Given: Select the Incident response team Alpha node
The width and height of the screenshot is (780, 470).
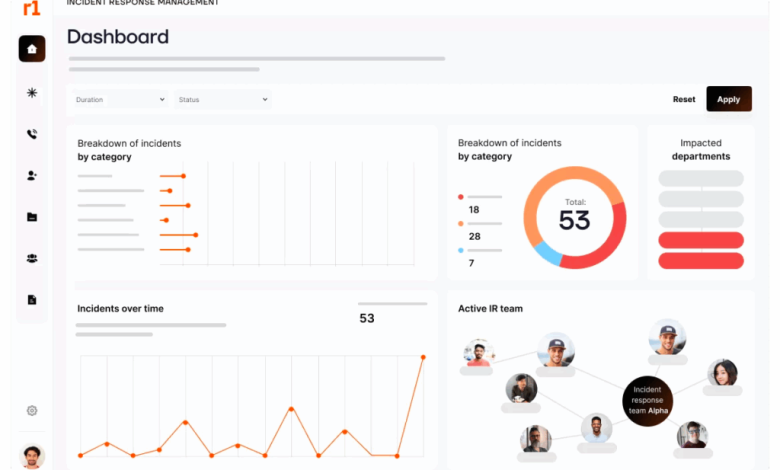Looking at the screenshot, I should pyautogui.click(x=648, y=401).
